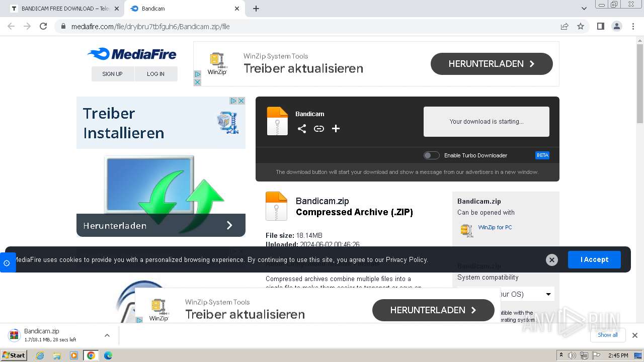
Task: Click the orange Bandicam zip file icon
Action: pos(277,121)
